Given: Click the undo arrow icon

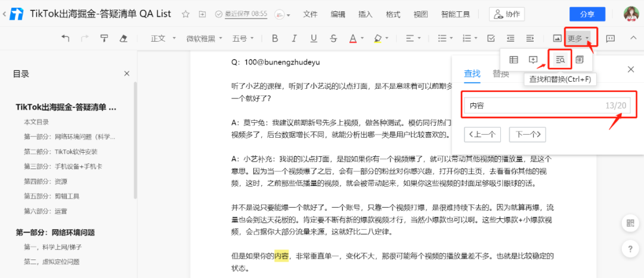Looking at the screenshot, I should (x=65, y=38).
